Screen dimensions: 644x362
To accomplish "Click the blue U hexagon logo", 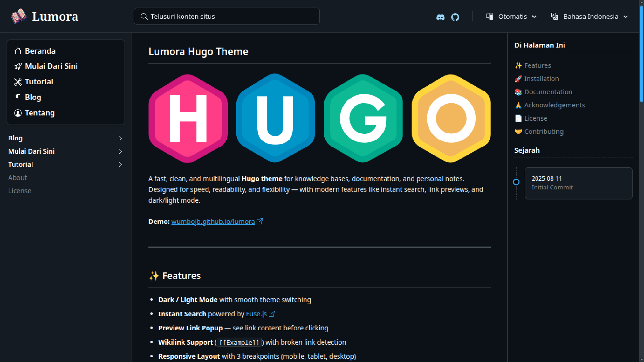I will point(275,118).
